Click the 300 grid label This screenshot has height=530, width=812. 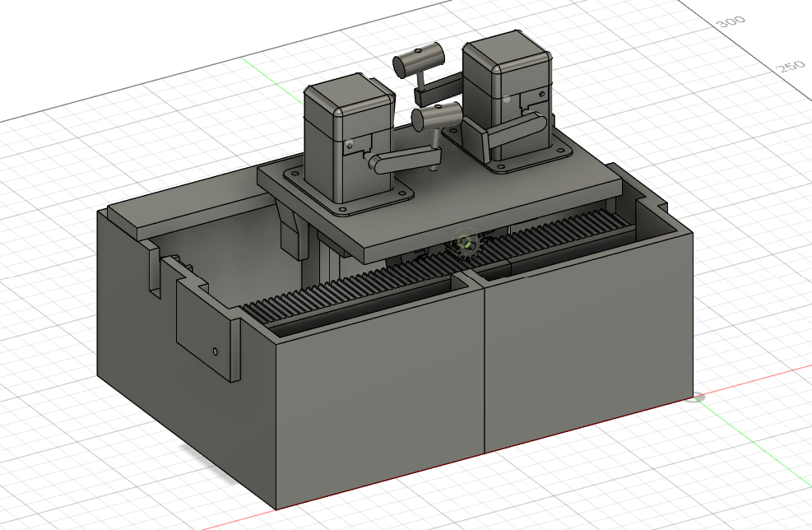[726, 22]
